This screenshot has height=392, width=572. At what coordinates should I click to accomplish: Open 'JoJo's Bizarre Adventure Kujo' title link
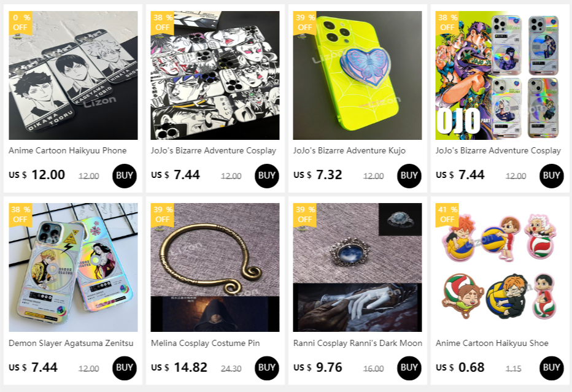pos(349,150)
